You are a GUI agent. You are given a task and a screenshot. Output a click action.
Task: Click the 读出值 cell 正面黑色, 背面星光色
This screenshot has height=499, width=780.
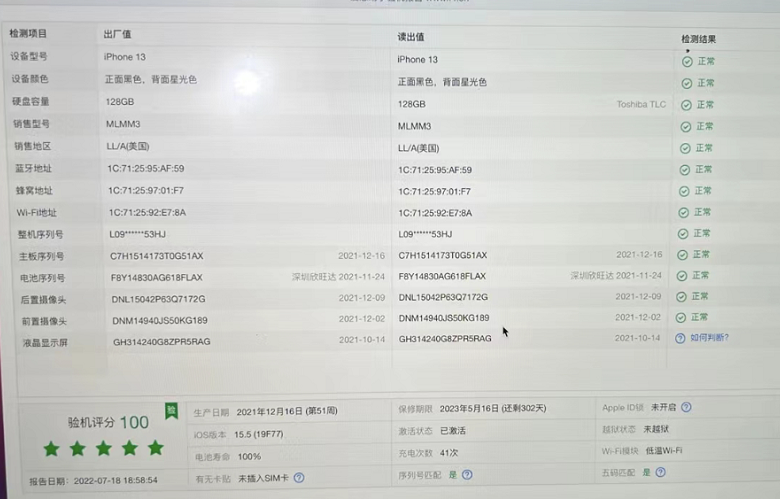[442, 82]
